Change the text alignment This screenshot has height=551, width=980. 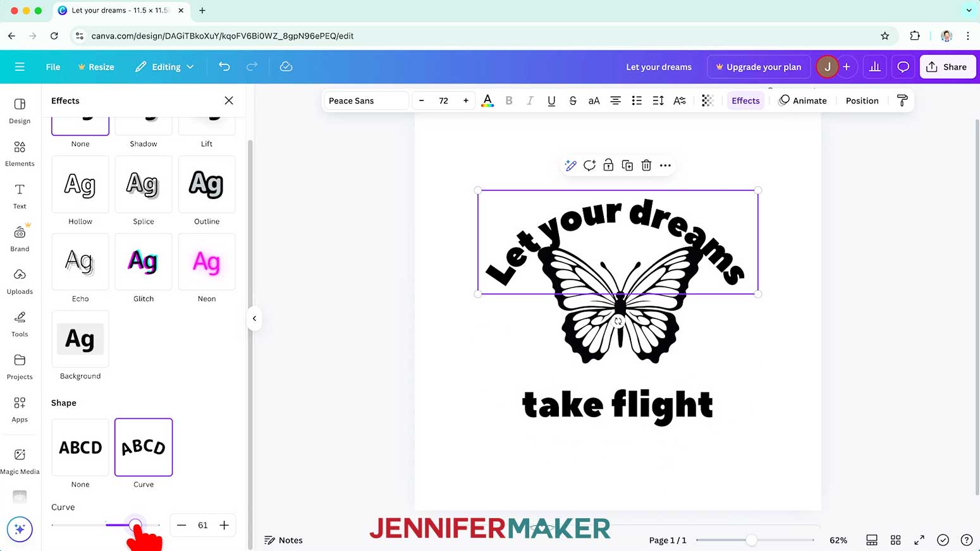coord(615,100)
